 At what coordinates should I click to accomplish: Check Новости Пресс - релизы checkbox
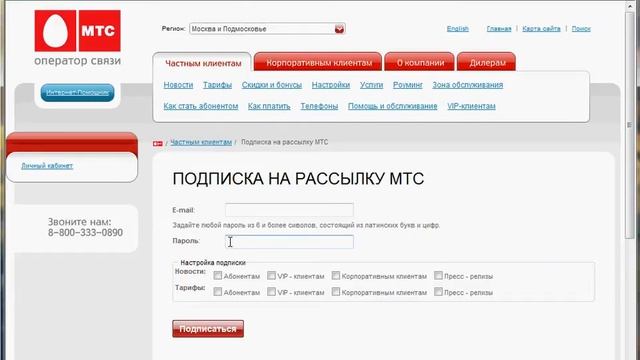(438, 276)
